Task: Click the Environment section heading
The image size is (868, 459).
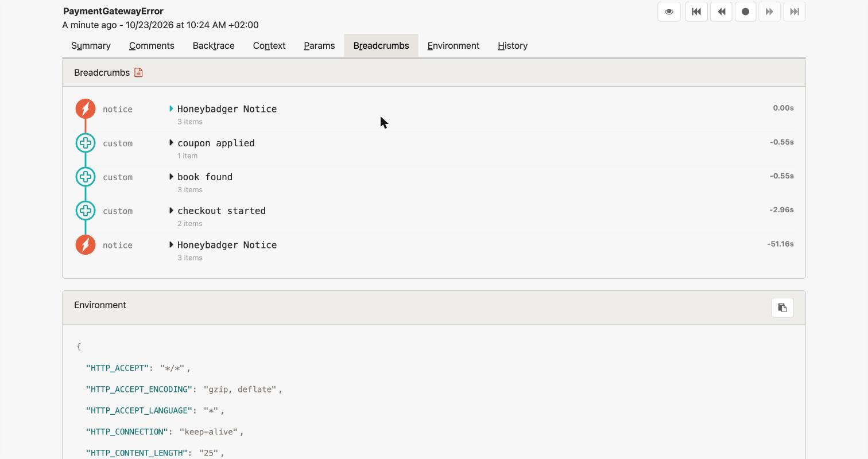Action: click(x=100, y=305)
